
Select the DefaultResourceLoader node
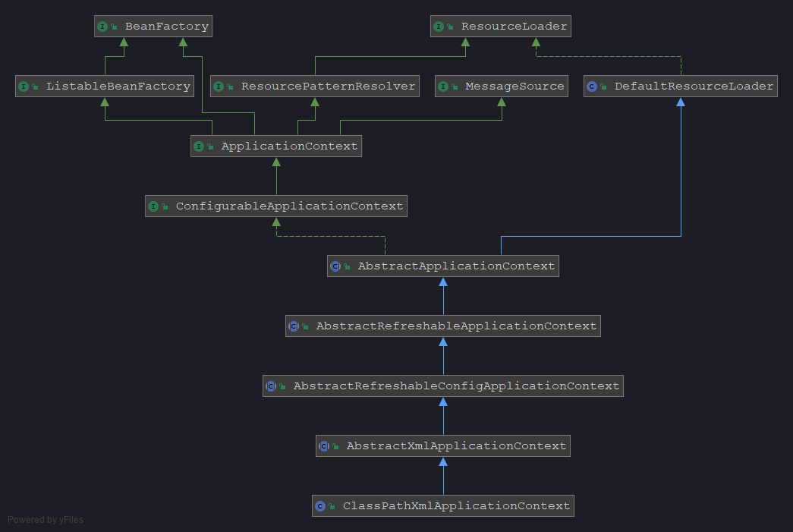point(681,86)
